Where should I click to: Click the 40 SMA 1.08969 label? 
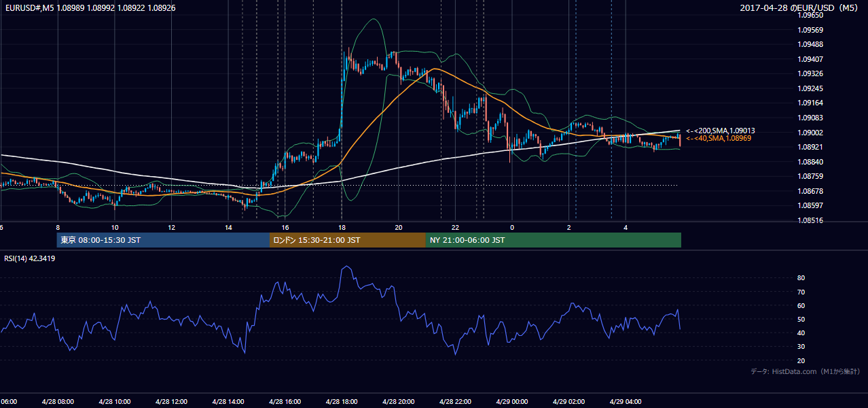718,138
